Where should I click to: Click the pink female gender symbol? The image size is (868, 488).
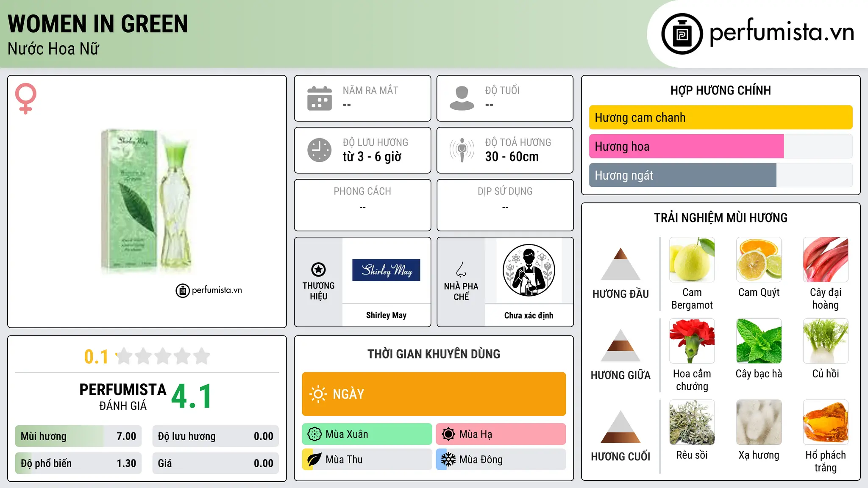pyautogui.click(x=26, y=98)
